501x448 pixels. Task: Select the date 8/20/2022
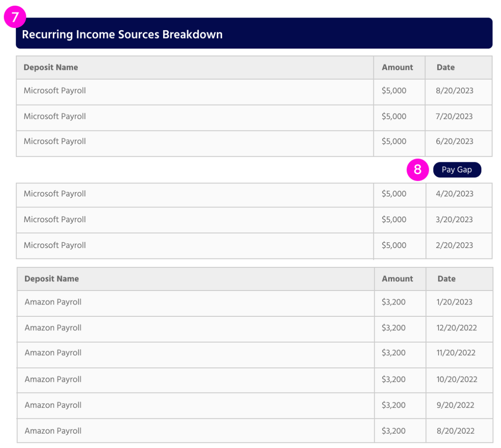(455, 431)
